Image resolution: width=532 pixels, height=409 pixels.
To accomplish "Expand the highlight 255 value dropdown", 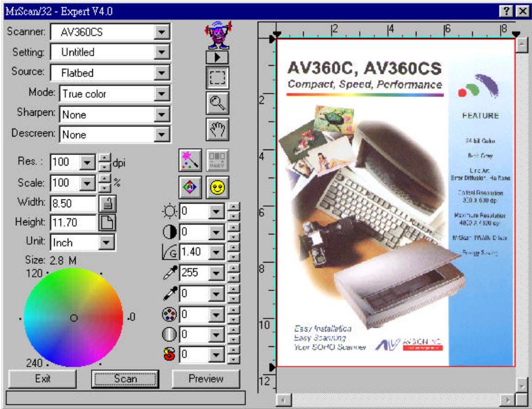I will click(x=216, y=273).
